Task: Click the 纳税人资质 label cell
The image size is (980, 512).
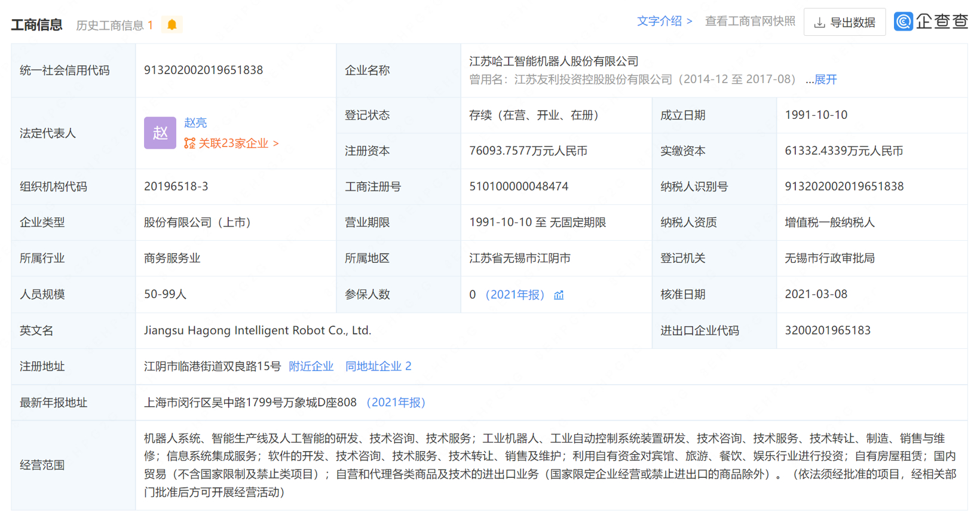Action: 714,223
